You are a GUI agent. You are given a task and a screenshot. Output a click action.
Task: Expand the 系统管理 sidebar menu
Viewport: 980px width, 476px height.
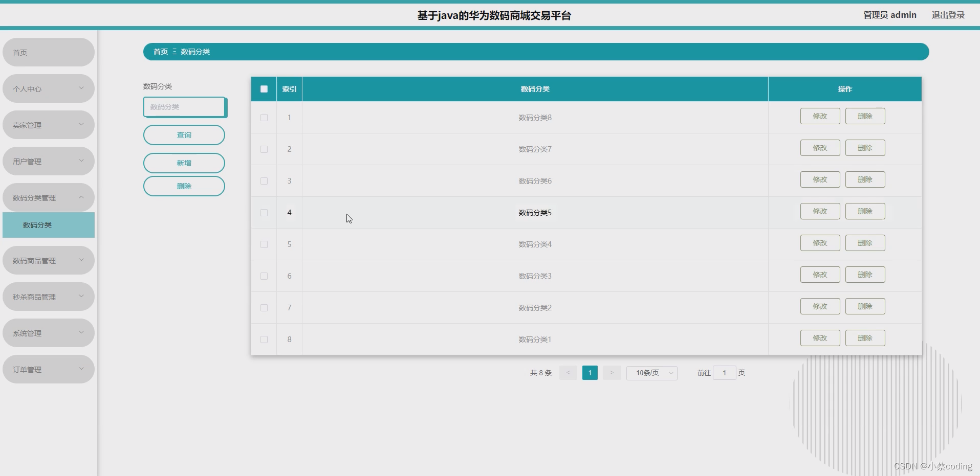49,333
